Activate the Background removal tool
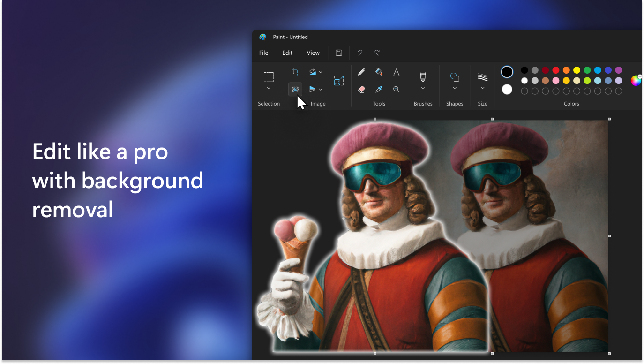 pos(295,89)
